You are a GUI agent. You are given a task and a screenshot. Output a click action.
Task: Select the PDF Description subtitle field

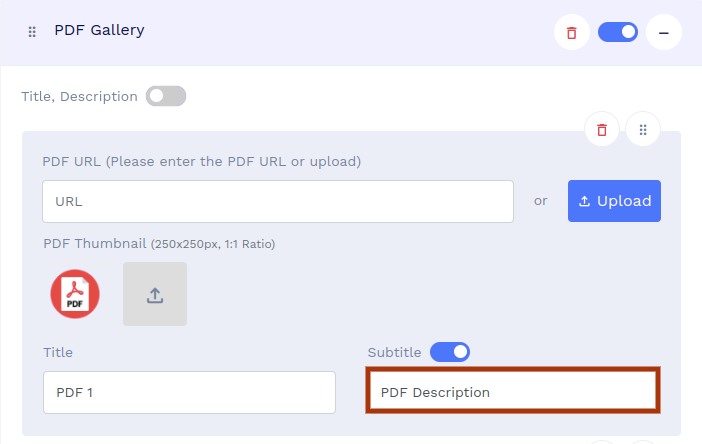(x=513, y=392)
